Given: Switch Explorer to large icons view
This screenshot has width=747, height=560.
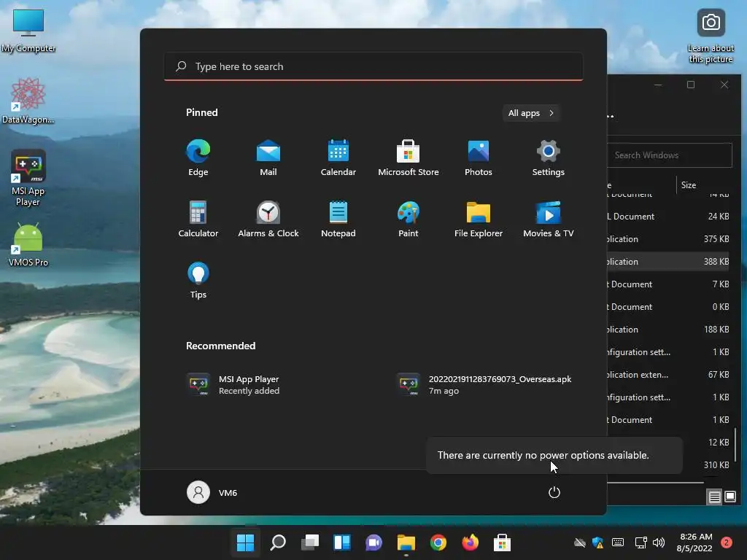Looking at the screenshot, I should (x=729, y=497).
